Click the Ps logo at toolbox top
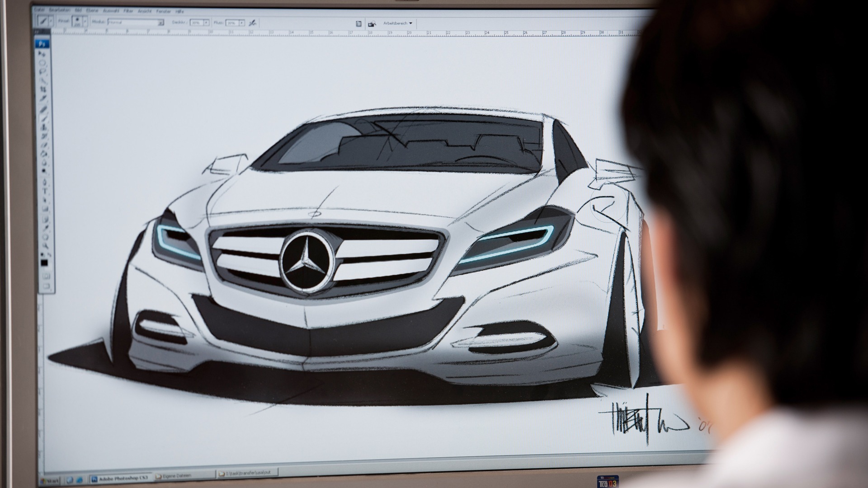Screen dimensions: 868x488 (42, 44)
